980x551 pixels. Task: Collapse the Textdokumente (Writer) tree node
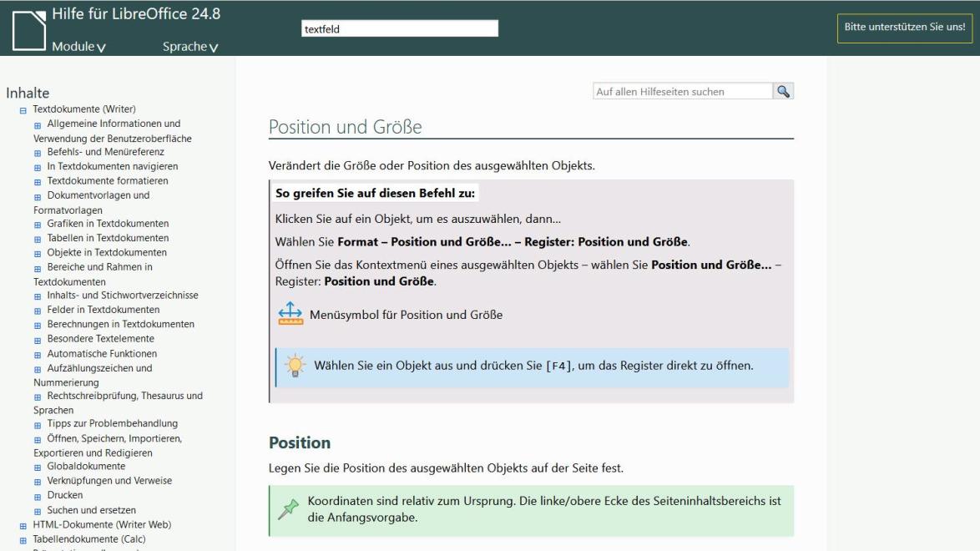23,111
